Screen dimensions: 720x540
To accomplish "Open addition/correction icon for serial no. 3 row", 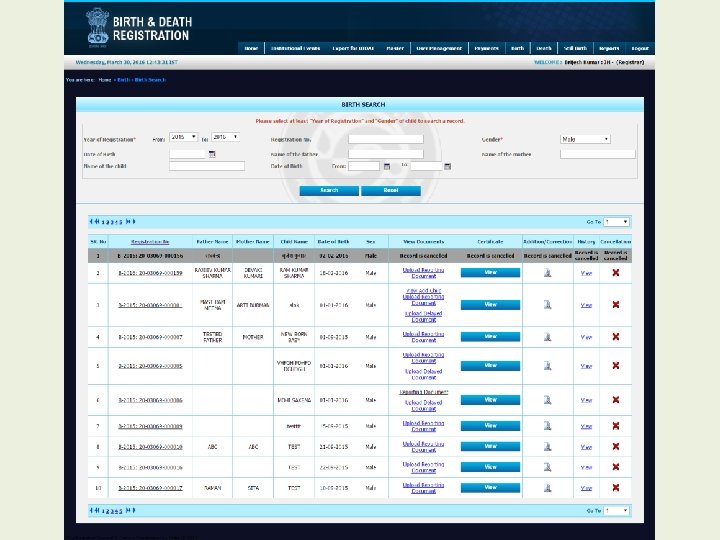I will coord(547,305).
